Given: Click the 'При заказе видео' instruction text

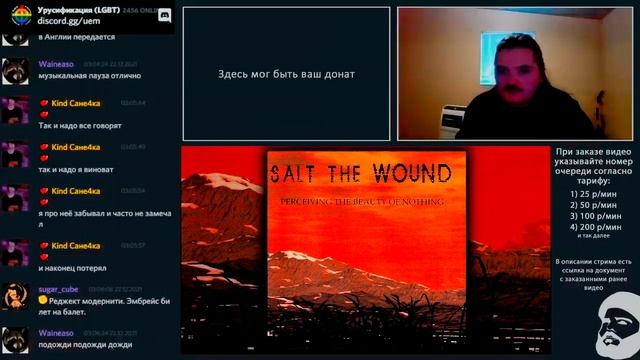Looking at the screenshot, I should click(x=593, y=166).
